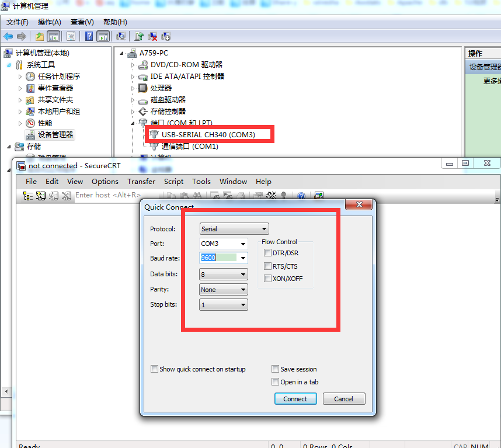Click SecureCRT Print icon
501x448 pixels.
241,195
